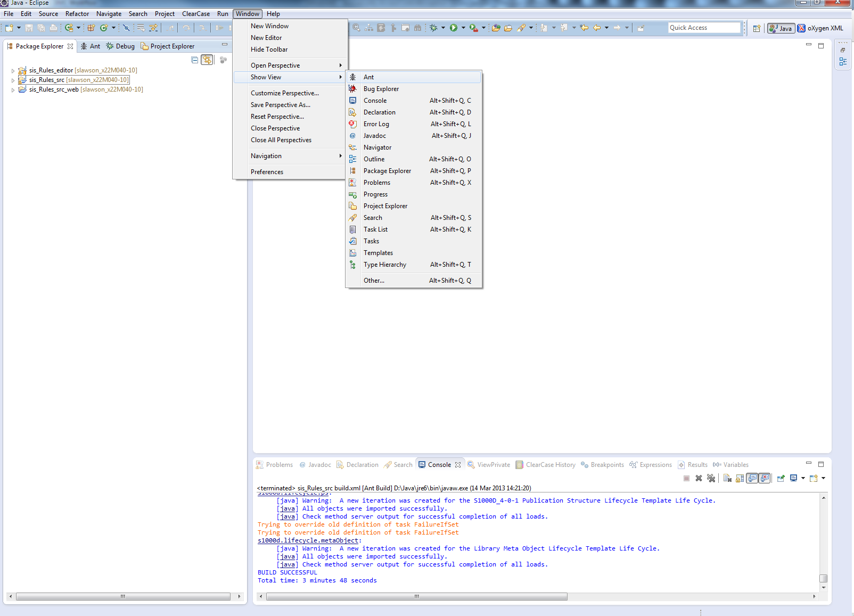Click the New Java Package icon

[91, 28]
